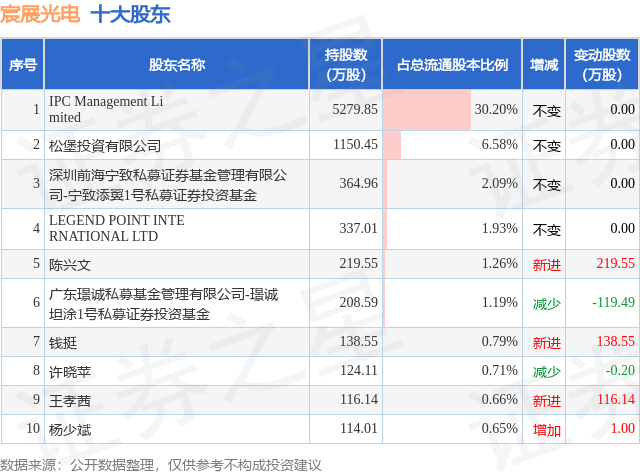Screen dimensions: 640x474
Task: Select the -119.49 change value
Action: (613, 302)
